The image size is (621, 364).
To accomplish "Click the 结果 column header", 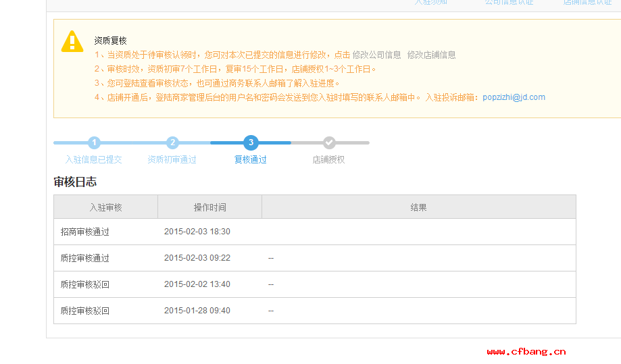I will click(419, 207).
